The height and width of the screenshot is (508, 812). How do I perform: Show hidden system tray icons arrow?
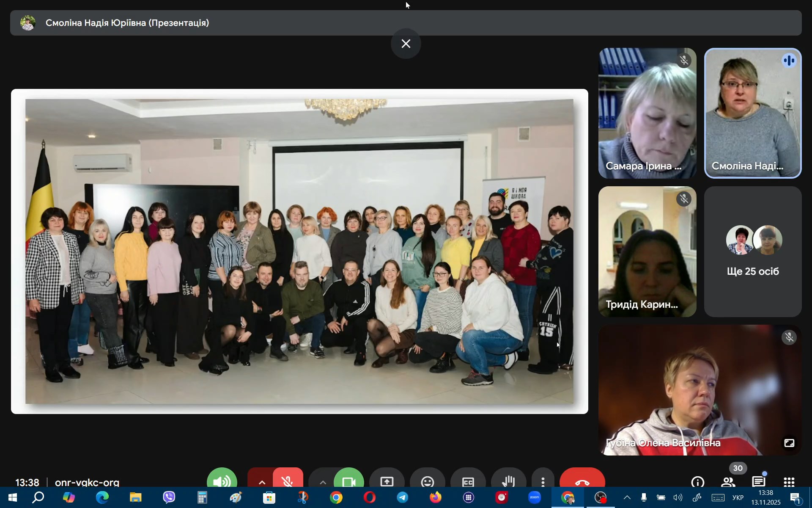[627, 498]
